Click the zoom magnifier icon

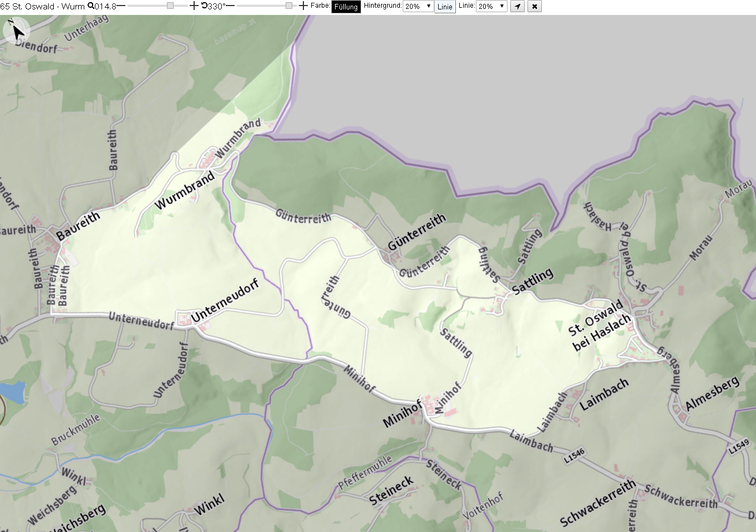pos(90,6)
